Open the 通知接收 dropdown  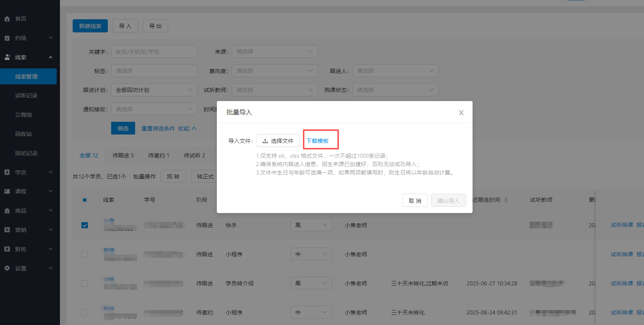[154, 109]
